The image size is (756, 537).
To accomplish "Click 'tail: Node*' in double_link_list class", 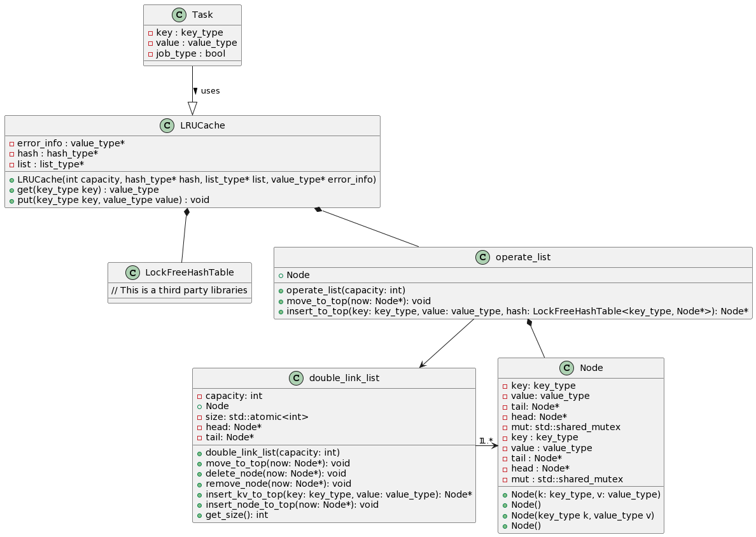I will 230,438.
